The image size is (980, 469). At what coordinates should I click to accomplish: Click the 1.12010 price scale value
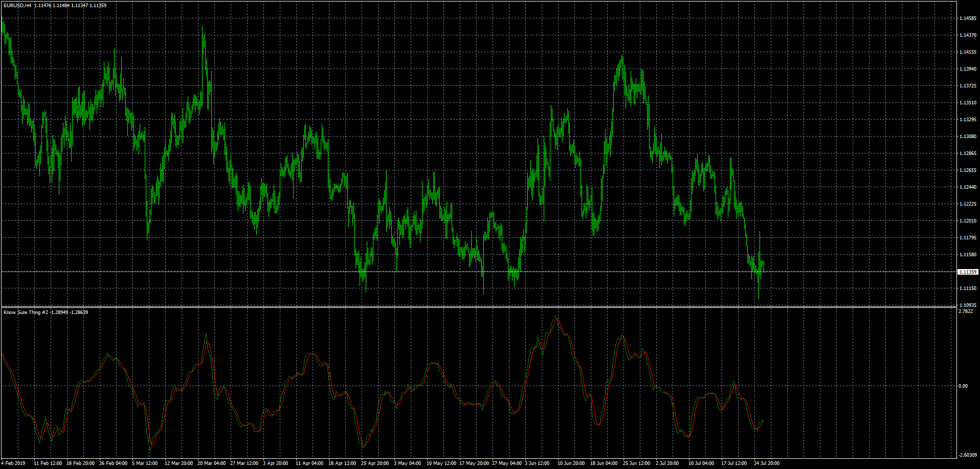coord(968,221)
